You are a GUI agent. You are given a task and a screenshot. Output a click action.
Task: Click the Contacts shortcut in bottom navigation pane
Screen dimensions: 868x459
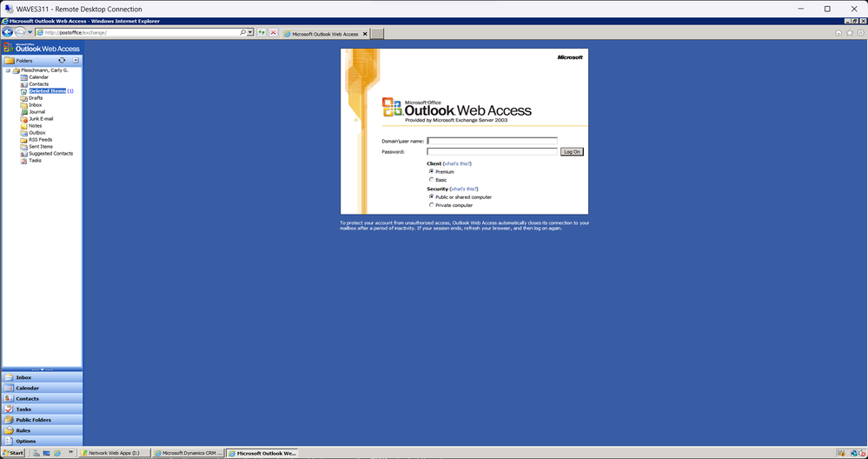[x=42, y=399]
